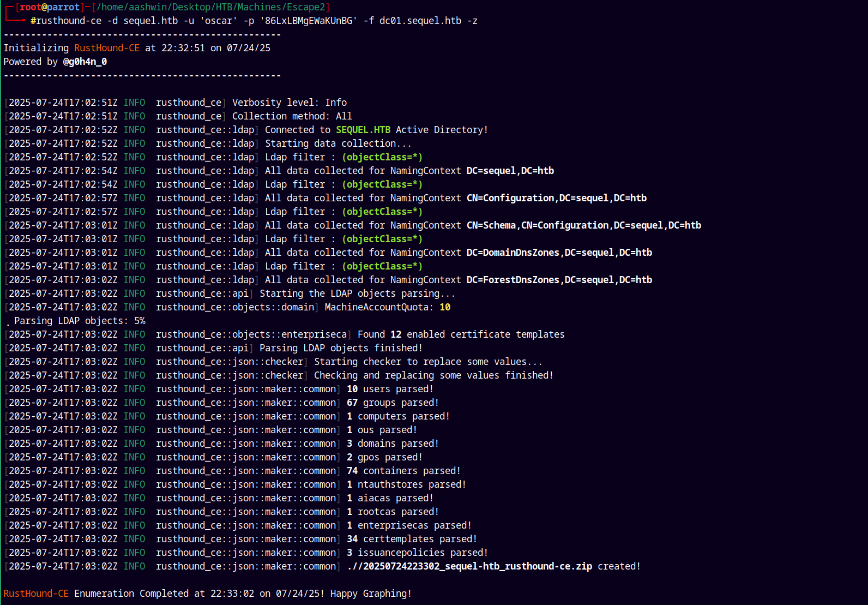This screenshot has width=868, height=605.
Task: Click the 20250724223302_sequel-htb_rusthound-ce.zip filename
Action: coord(478,566)
